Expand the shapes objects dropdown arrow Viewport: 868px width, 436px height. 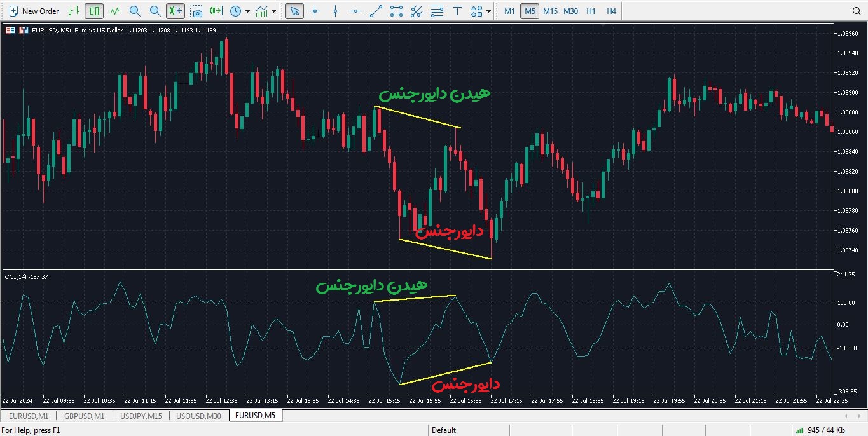point(488,11)
